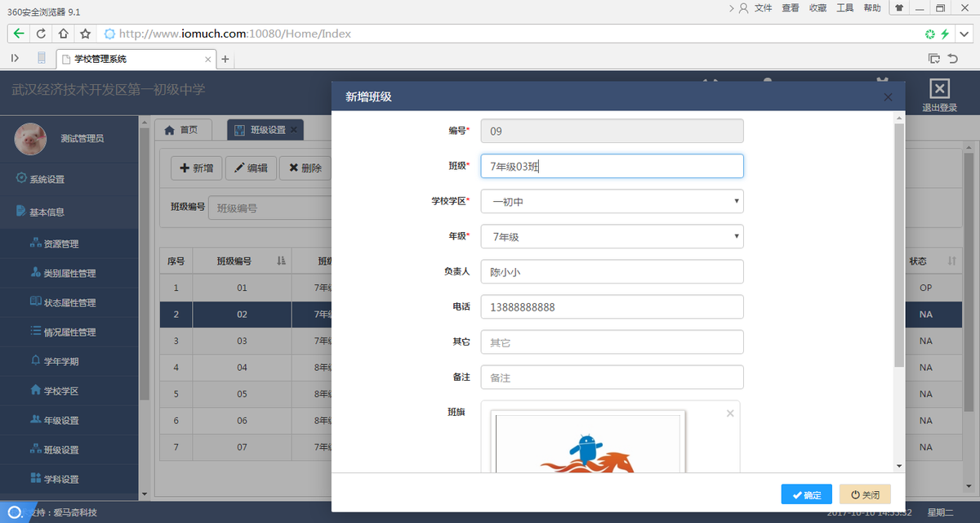Open 文件 browser menu
This screenshot has height=523, width=980.
(x=763, y=8)
